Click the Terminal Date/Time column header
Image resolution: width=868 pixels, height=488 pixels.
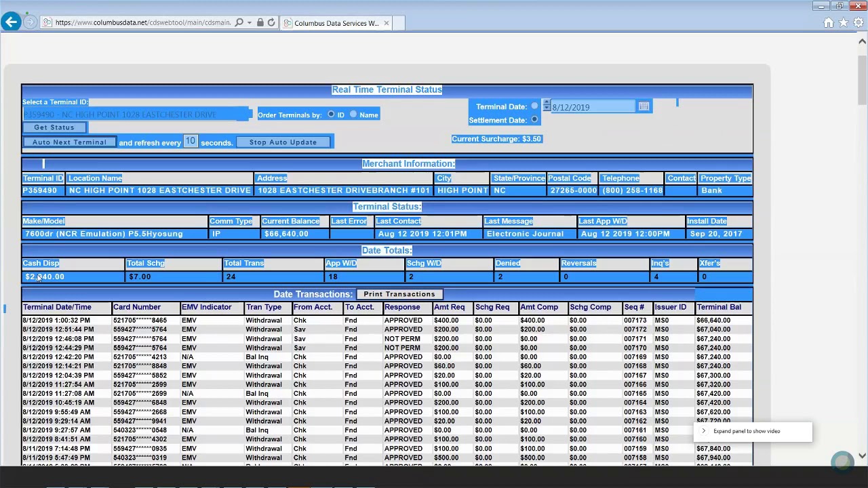click(57, 307)
